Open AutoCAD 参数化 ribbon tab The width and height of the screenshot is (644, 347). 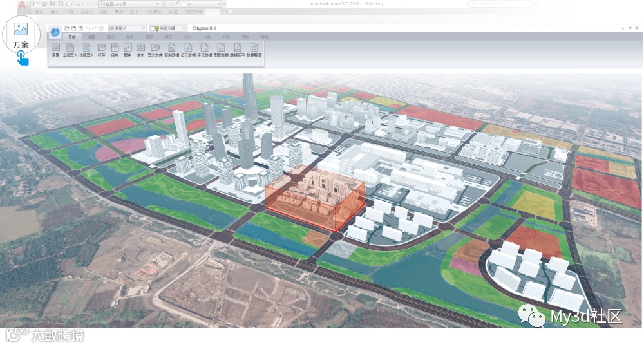(87, 12)
